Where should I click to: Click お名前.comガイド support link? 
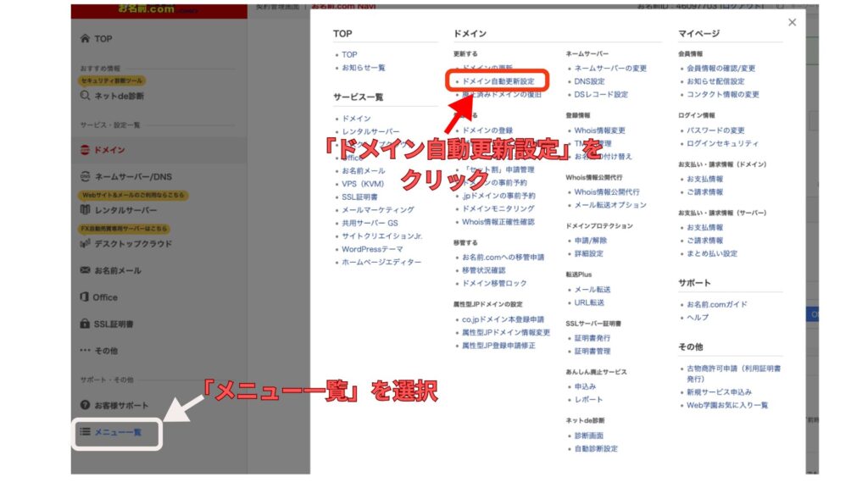coord(716,304)
